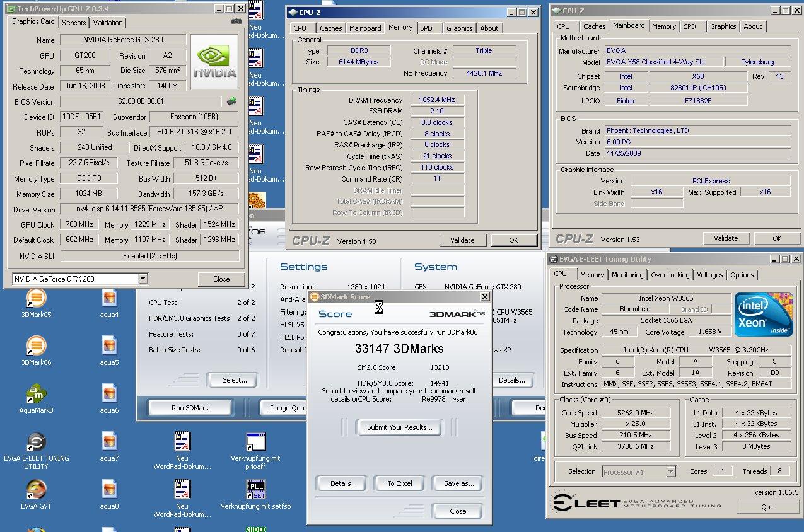Click the Run 3DMark button

coord(190,408)
